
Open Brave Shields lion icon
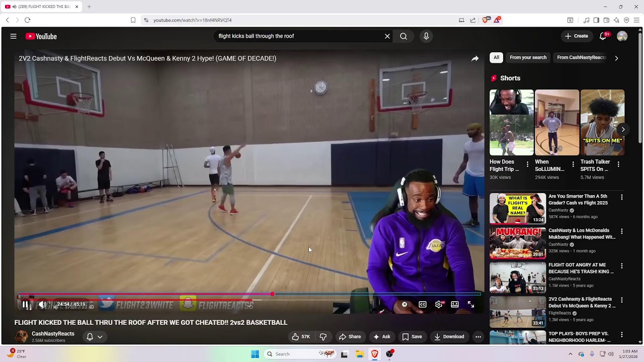coord(486,20)
